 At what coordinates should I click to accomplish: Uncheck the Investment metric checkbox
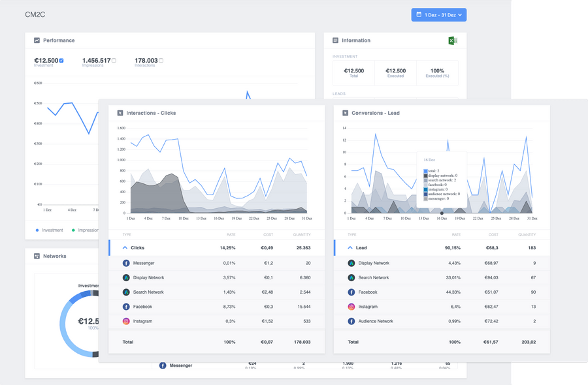click(61, 60)
